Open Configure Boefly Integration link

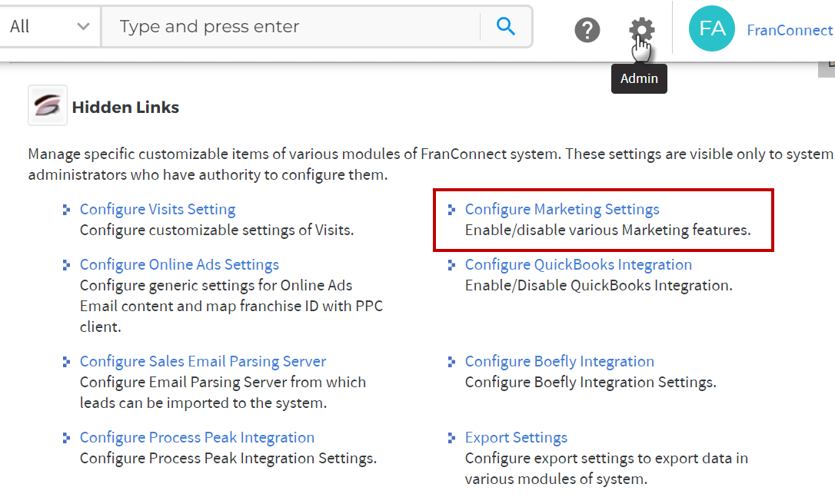559,361
